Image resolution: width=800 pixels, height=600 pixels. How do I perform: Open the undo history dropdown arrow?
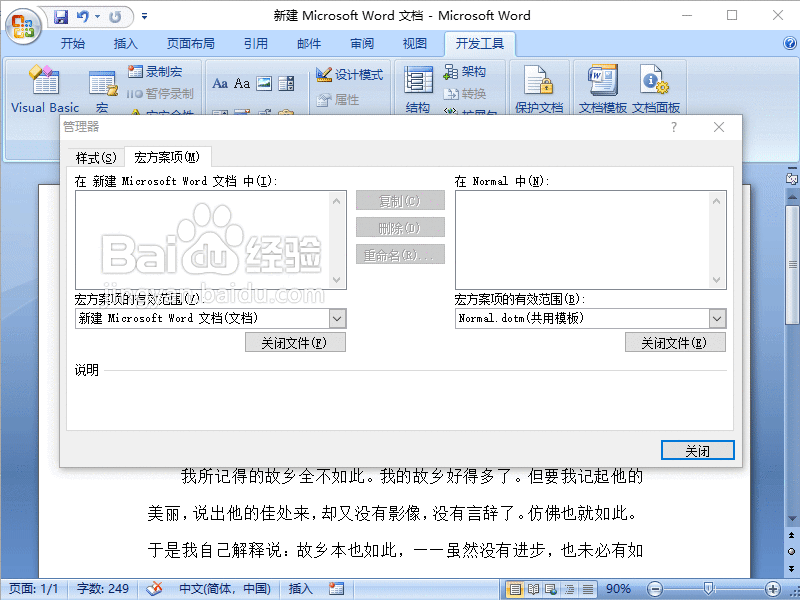[97, 17]
